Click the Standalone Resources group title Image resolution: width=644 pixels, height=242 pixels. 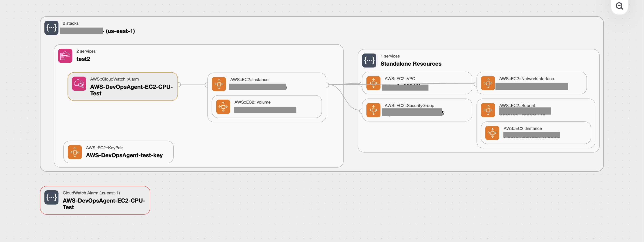[411, 64]
